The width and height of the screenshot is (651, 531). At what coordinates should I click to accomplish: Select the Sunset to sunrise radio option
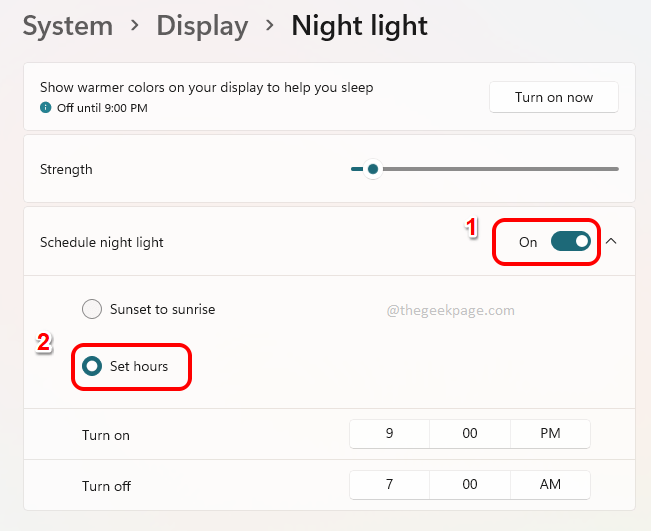(92, 309)
